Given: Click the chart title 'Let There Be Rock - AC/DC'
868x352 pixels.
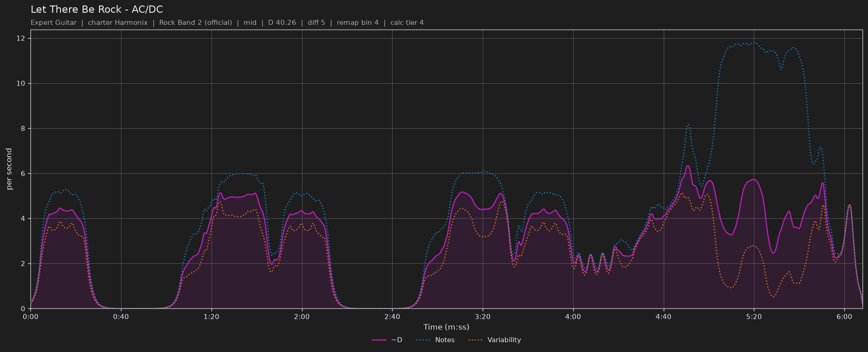Looking at the screenshot, I should 96,10.
